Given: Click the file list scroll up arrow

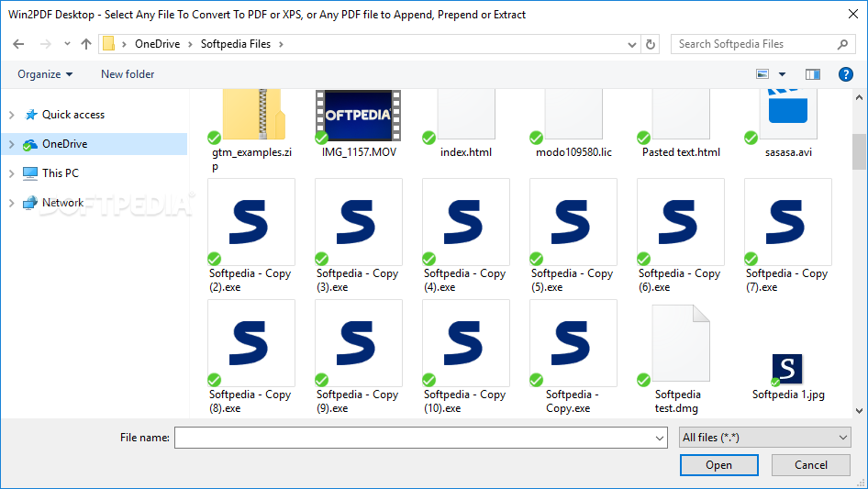Looking at the screenshot, I should click(859, 97).
